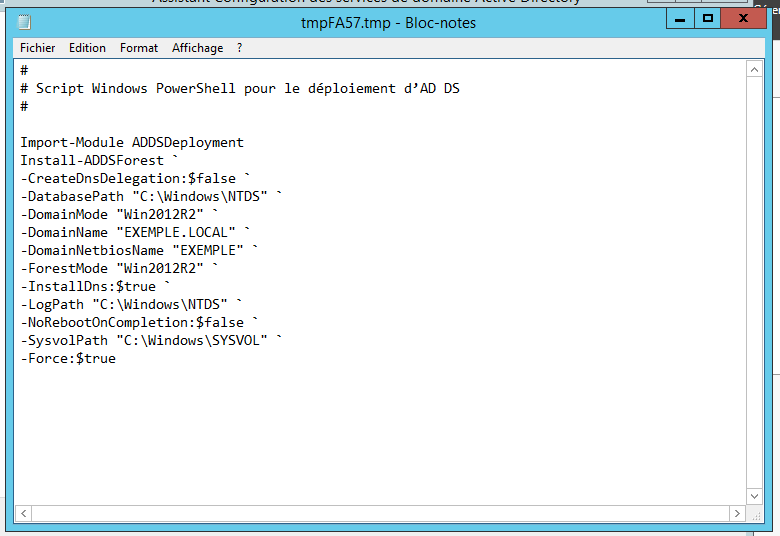
Task: Click the vertical scrollbar up arrow
Action: [x=754, y=70]
